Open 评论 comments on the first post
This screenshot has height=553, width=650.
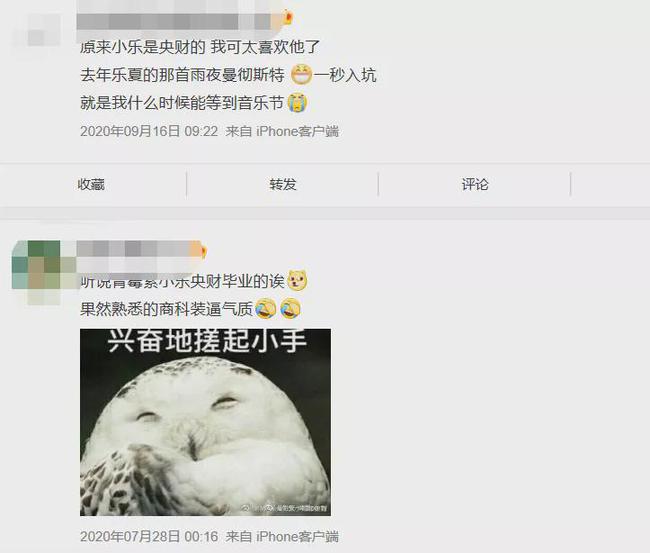(475, 184)
